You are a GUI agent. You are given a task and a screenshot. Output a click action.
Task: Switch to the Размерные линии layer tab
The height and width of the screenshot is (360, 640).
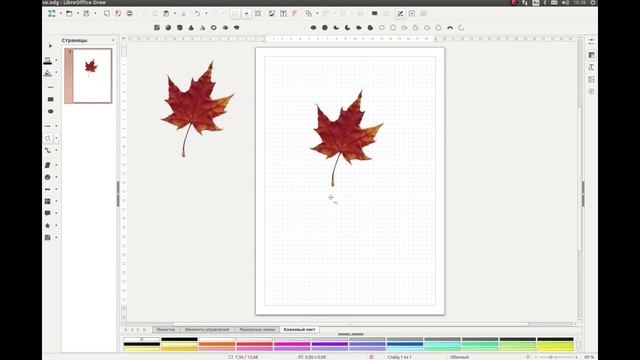[257, 329]
